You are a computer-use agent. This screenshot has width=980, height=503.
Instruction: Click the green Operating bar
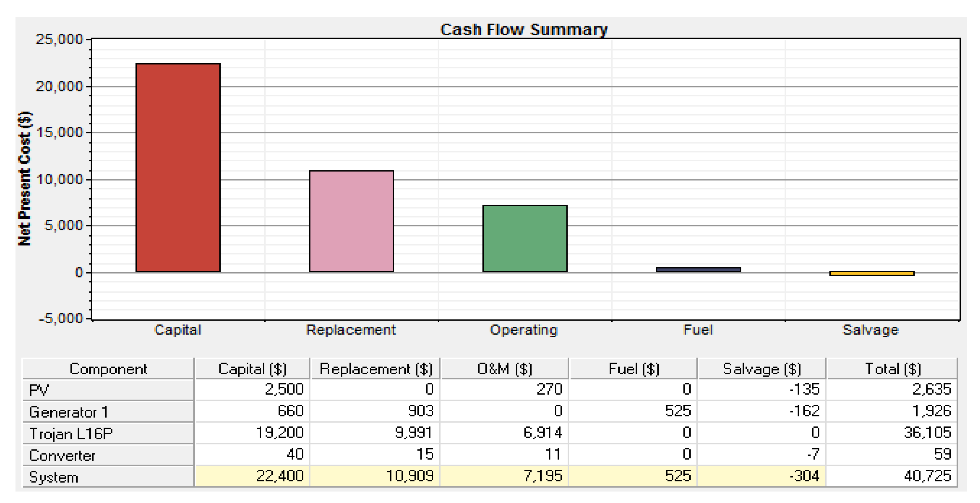coord(525,238)
